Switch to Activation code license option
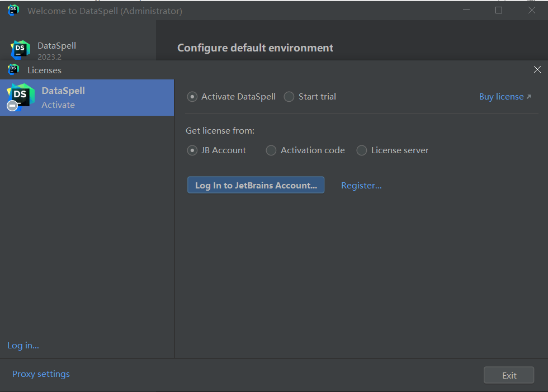Screen dimensions: 548x392 [x=271, y=150]
